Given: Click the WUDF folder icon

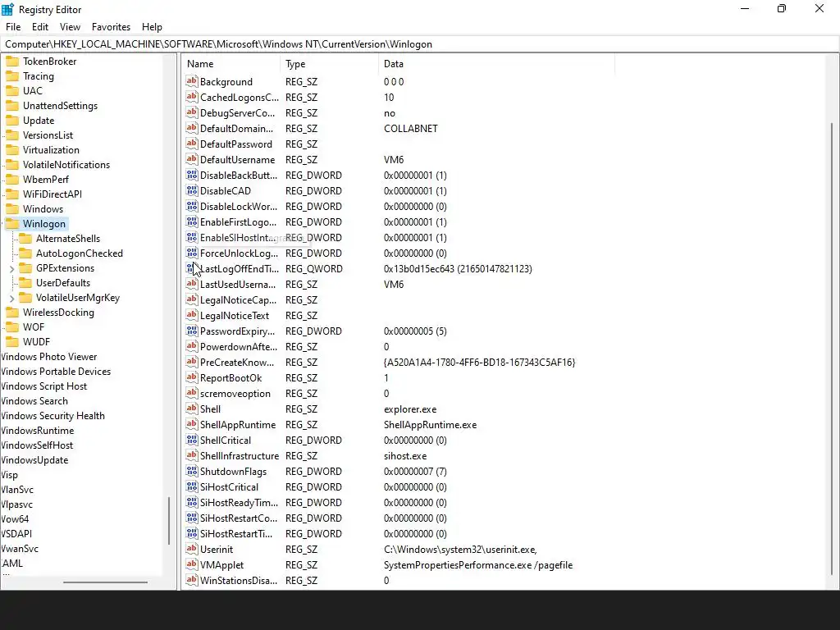Looking at the screenshot, I should [12, 342].
